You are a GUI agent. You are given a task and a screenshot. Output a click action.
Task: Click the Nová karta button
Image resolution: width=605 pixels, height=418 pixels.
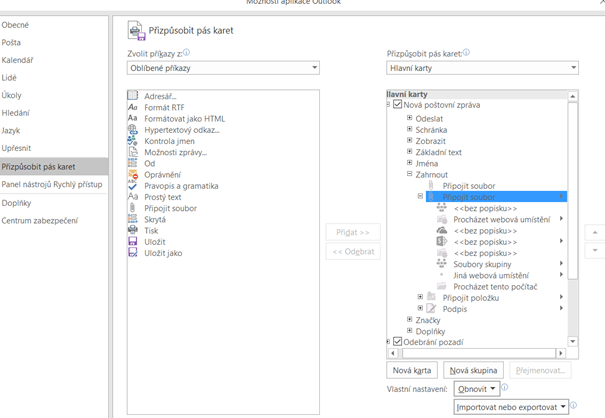(x=412, y=370)
